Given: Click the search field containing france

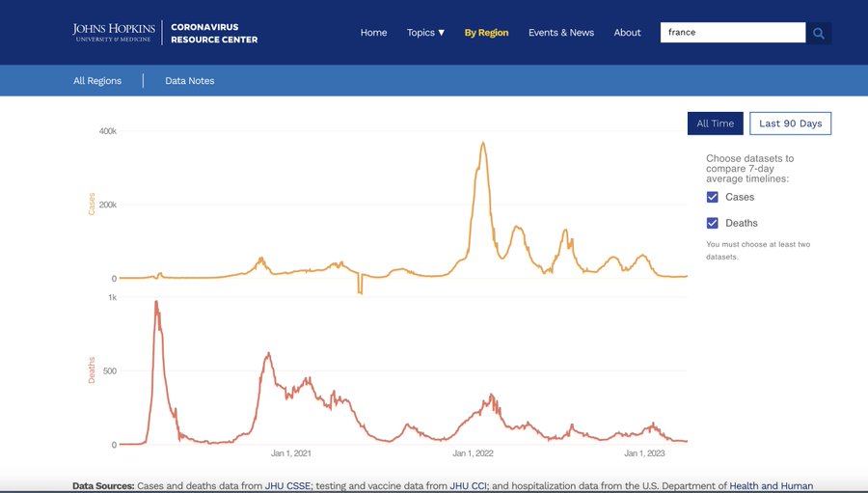Looking at the screenshot, I should tap(732, 33).
